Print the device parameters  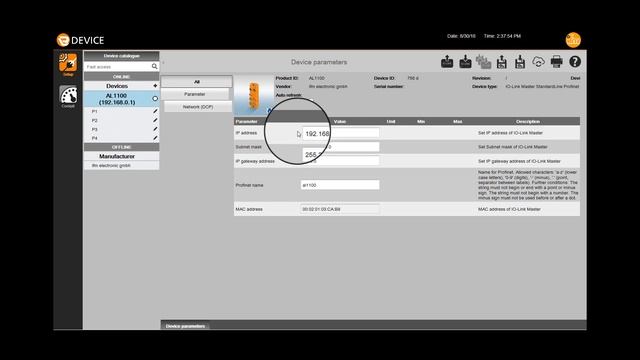tap(556, 62)
